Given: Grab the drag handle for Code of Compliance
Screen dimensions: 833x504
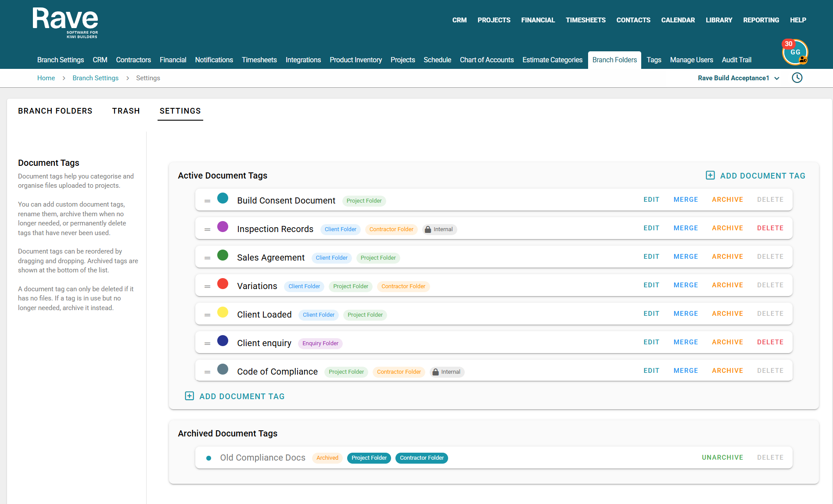Looking at the screenshot, I should tap(208, 372).
